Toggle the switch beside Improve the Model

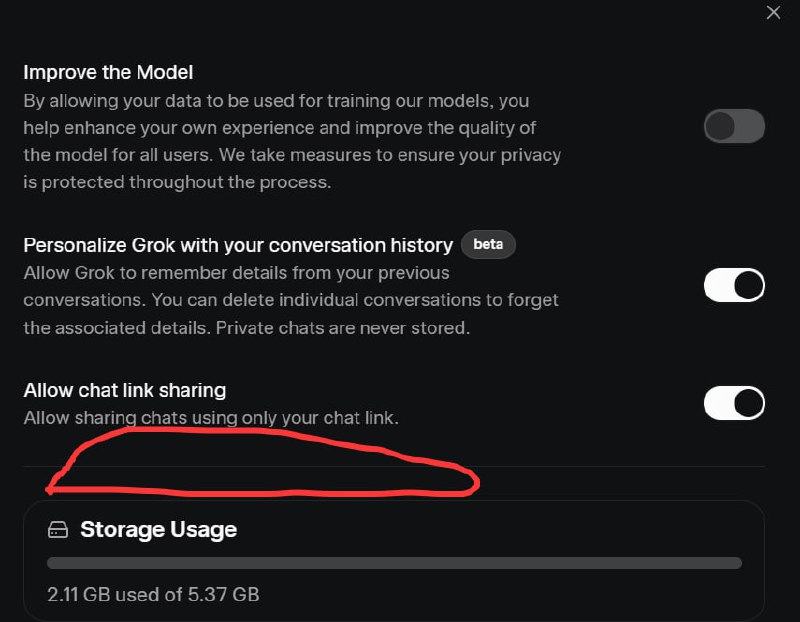tap(734, 127)
